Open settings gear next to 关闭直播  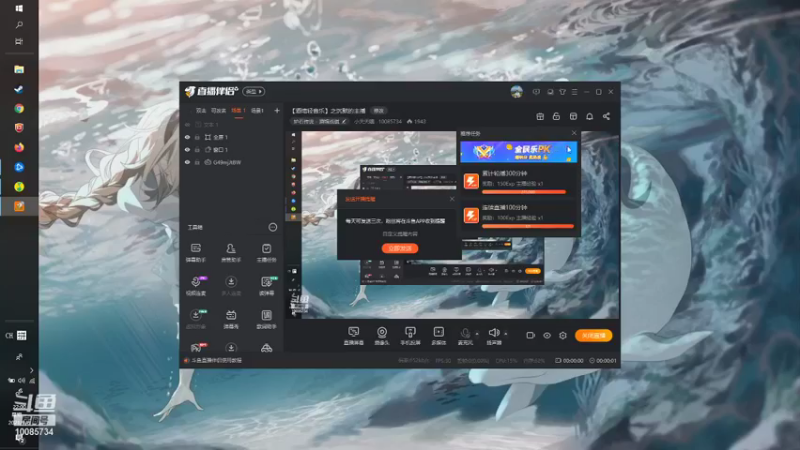[x=563, y=335]
